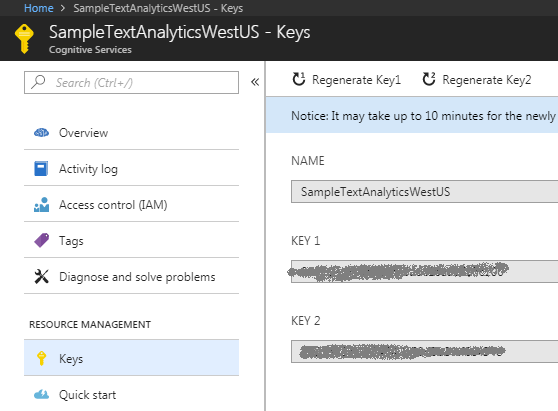Select the KEY 2 value field
Viewport: 558px width, 411px height.
coord(424,352)
